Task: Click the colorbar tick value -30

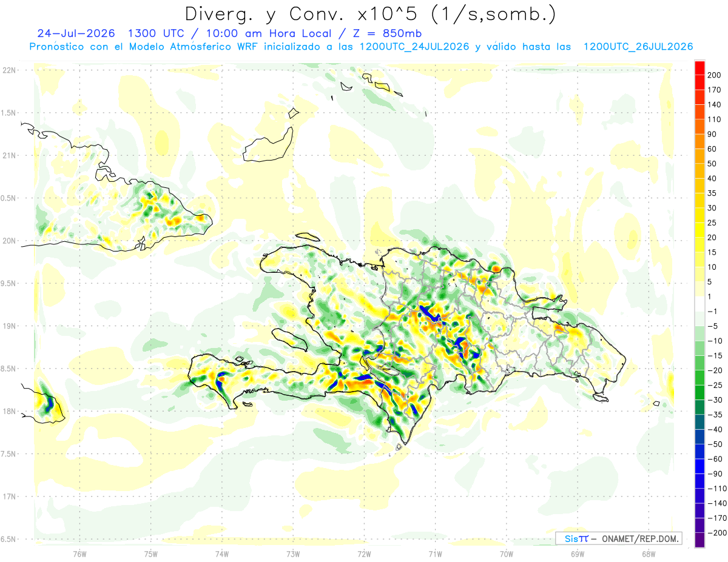Action: (x=715, y=400)
